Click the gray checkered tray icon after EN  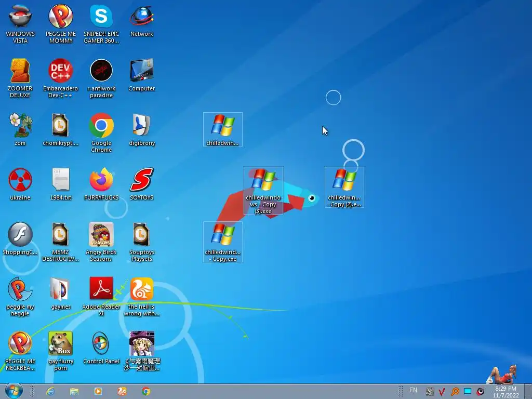pos(430,392)
